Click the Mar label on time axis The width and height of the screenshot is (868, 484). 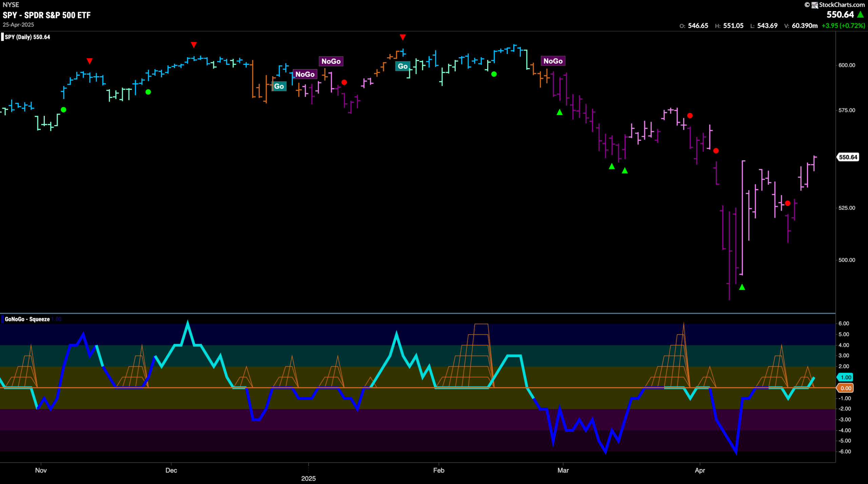(563, 470)
